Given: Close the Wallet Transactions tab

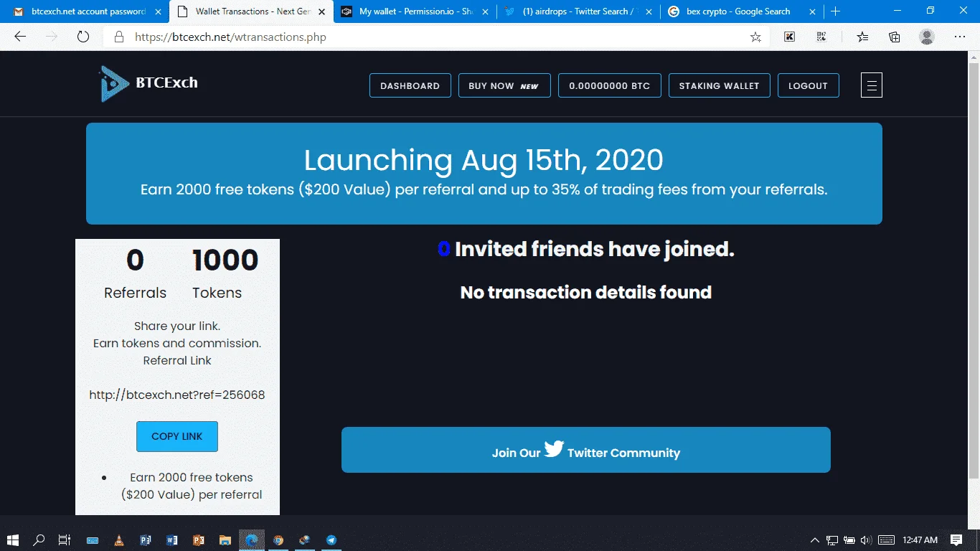Looking at the screenshot, I should point(322,11).
